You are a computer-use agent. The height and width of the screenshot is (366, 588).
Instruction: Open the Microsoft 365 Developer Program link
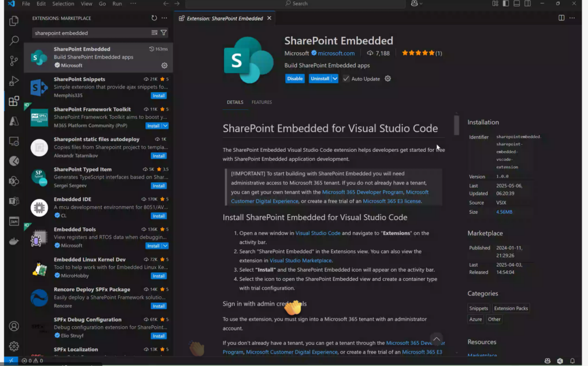tap(363, 192)
